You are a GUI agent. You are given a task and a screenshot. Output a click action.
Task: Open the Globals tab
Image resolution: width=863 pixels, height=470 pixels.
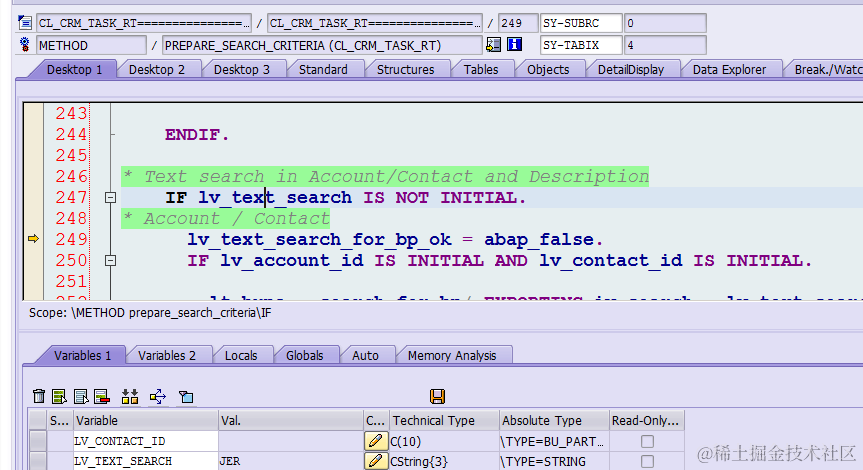[304, 356]
